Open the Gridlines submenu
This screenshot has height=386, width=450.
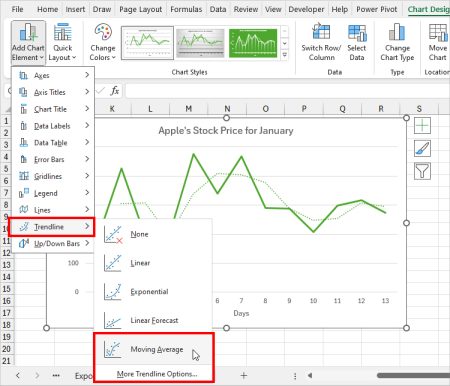point(53,176)
